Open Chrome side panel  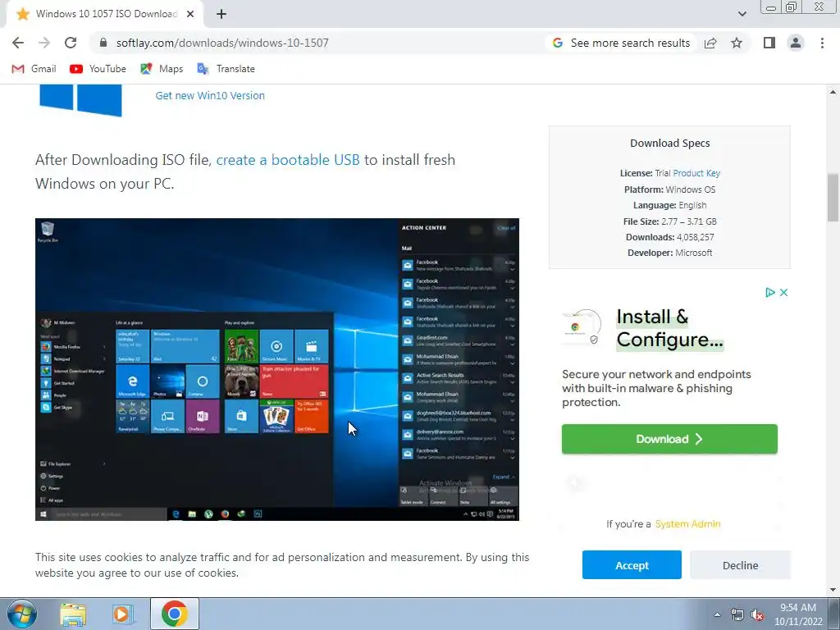pos(769,43)
